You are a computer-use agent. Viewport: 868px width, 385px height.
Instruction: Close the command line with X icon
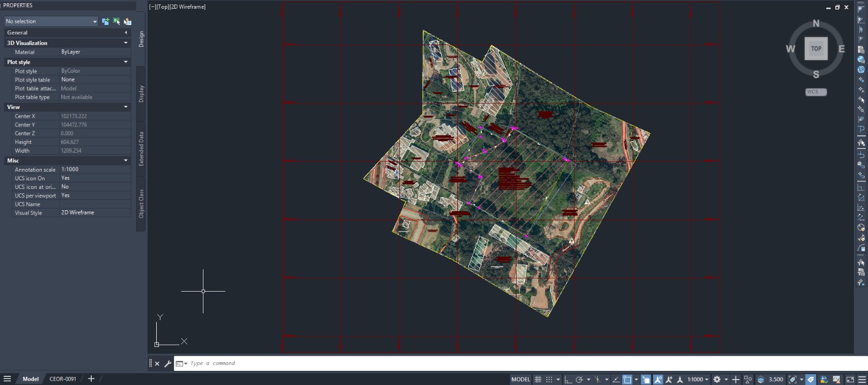click(157, 364)
